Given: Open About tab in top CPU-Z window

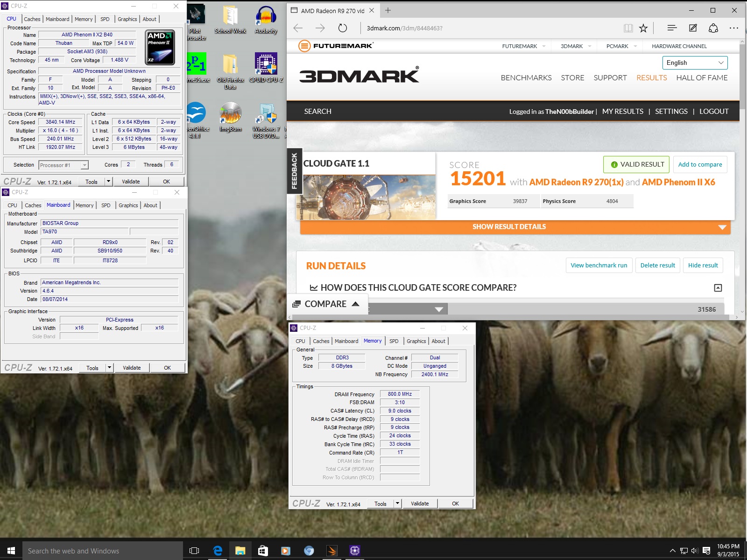Looking at the screenshot, I should coord(149,19).
